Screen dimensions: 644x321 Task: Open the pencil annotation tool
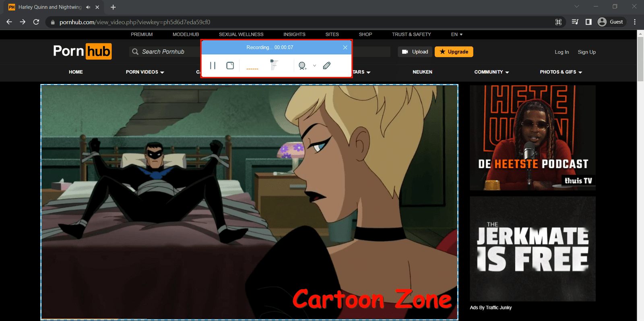tap(327, 65)
